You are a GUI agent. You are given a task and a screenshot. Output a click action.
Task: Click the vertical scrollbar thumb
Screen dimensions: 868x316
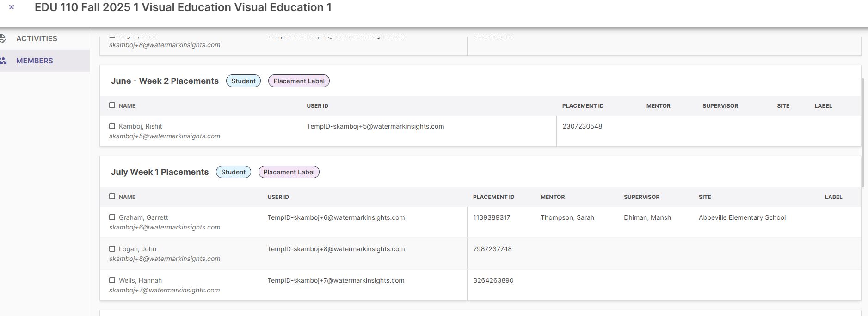coord(863,132)
